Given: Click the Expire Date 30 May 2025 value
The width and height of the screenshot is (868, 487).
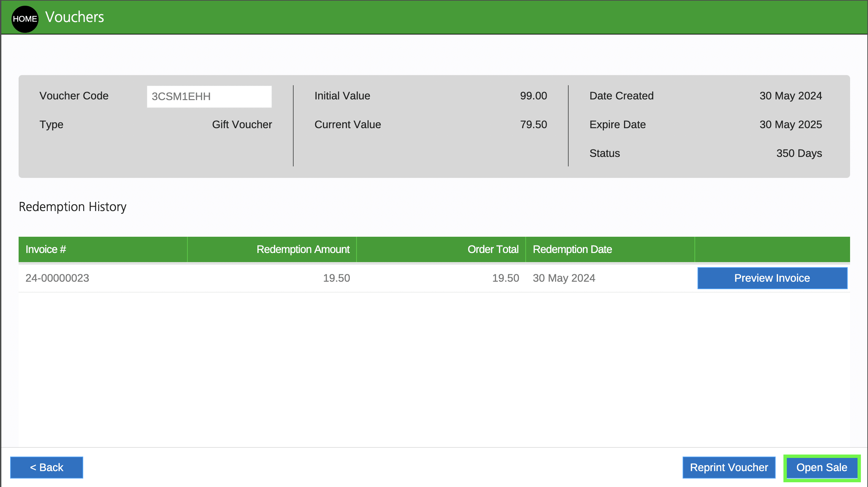Looking at the screenshot, I should (791, 124).
